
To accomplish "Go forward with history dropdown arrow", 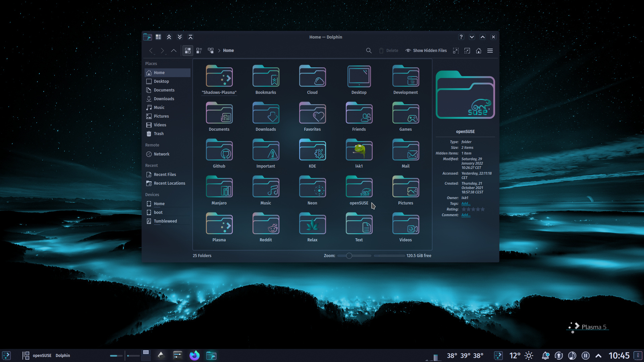I will click(163, 51).
